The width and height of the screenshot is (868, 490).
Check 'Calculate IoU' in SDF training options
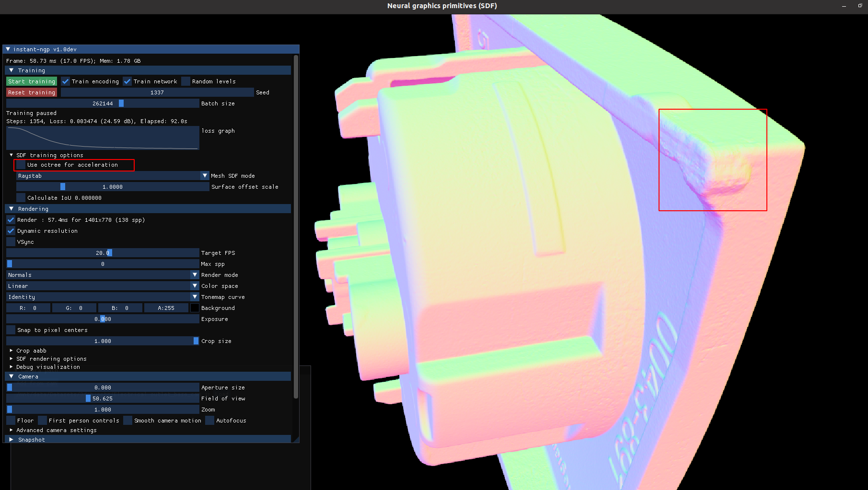tap(21, 197)
